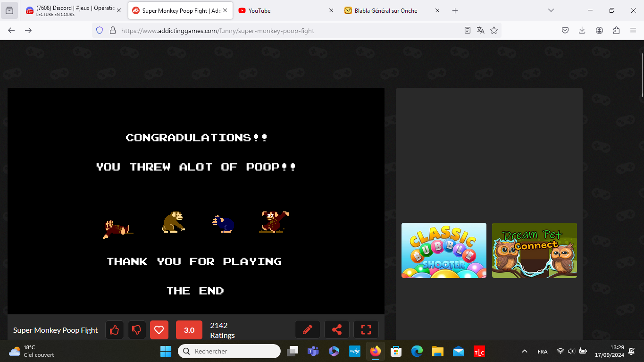Click the thumbs down dislike button

(x=137, y=330)
